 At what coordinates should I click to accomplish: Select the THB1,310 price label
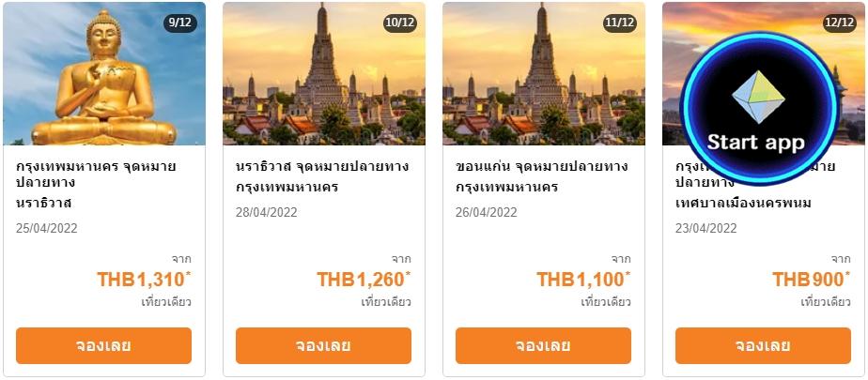[x=143, y=280]
